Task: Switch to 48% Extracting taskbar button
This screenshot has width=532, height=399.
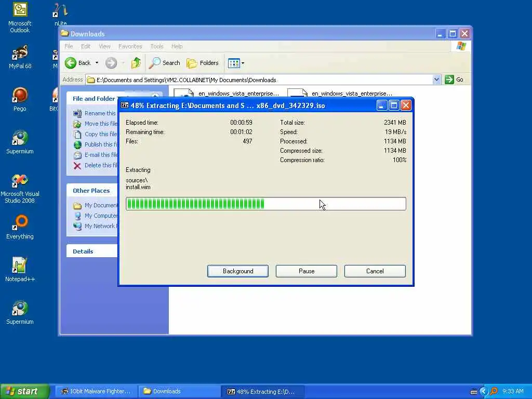Action: (x=262, y=391)
